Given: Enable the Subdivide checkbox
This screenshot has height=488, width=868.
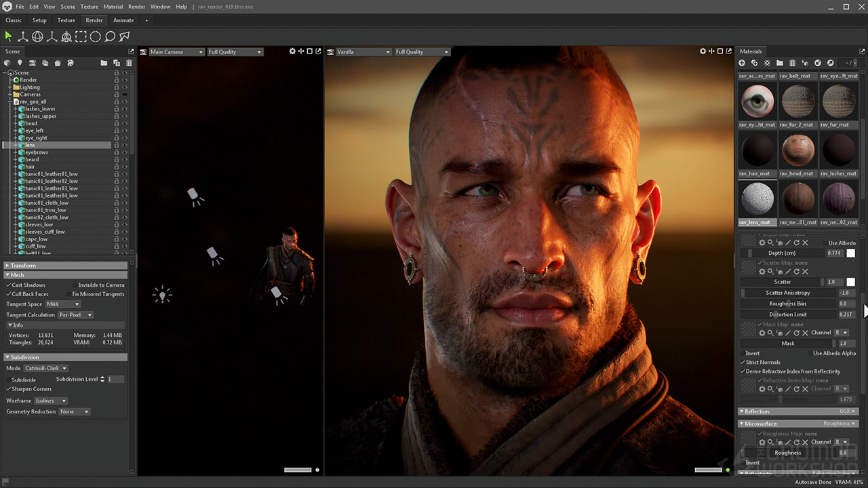Looking at the screenshot, I should (8, 380).
